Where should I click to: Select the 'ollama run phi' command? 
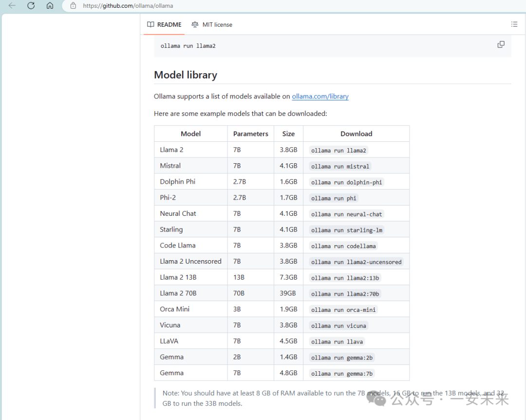334,198
